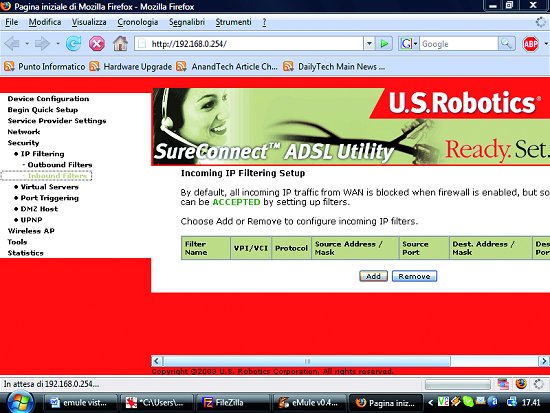Click the green Go arrow button
The image size is (550, 413).
click(x=384, y=44)
